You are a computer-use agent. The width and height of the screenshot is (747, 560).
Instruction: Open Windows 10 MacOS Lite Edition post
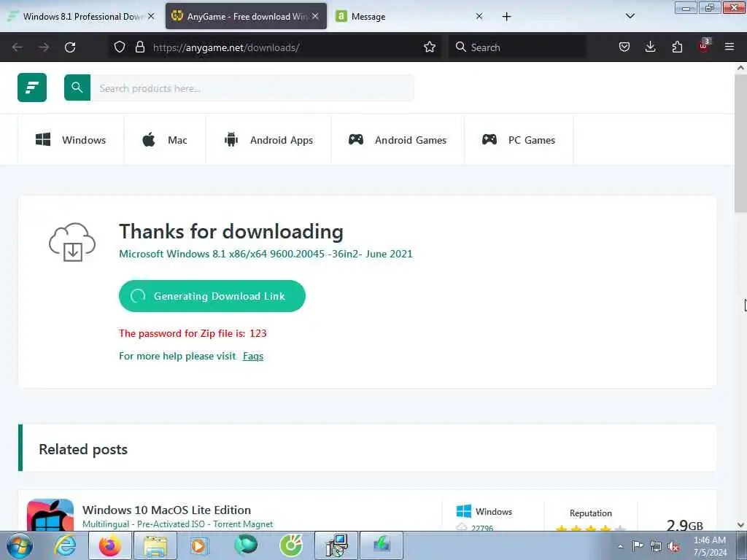tap(167, 510)
